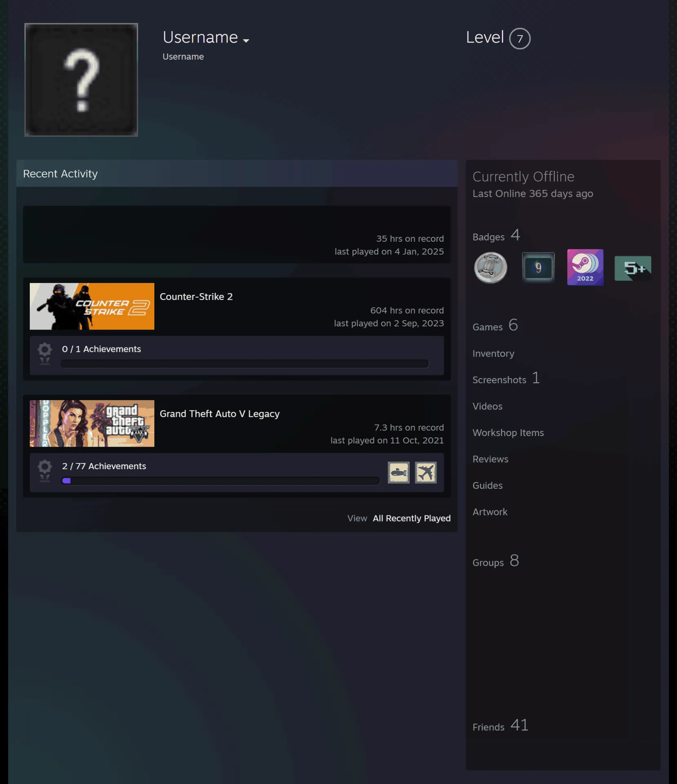Click the GTA V achievements trophy icon
This screenshot has width=677, height=784.
click(45, 471)
